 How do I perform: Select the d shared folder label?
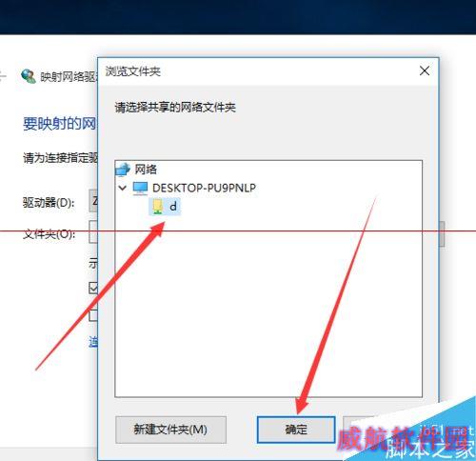173,207
